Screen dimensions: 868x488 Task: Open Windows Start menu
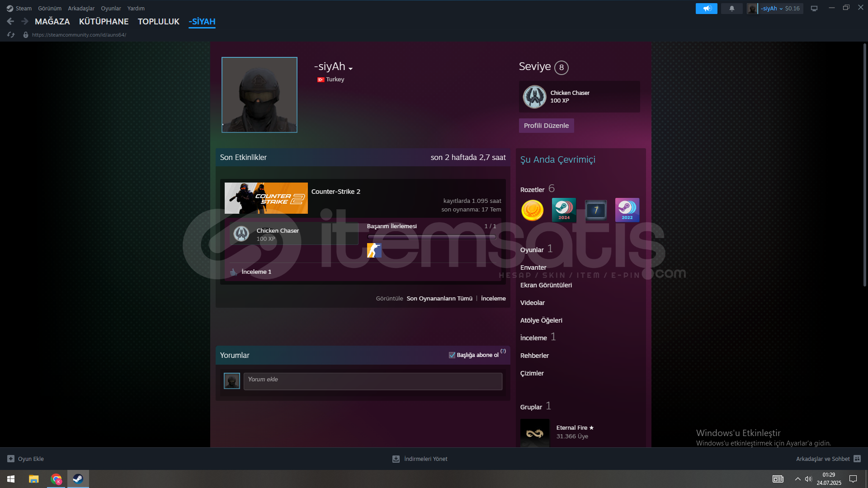tap(11, 479)
